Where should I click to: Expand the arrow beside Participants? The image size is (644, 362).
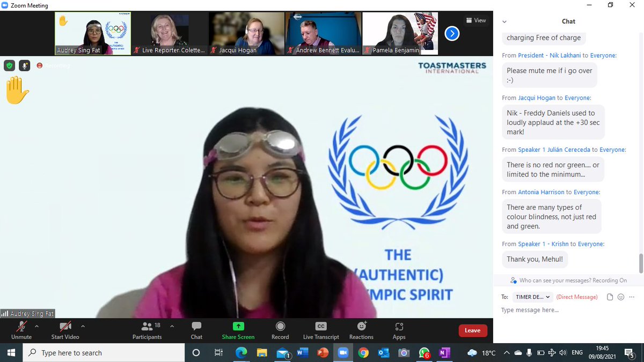172,326
